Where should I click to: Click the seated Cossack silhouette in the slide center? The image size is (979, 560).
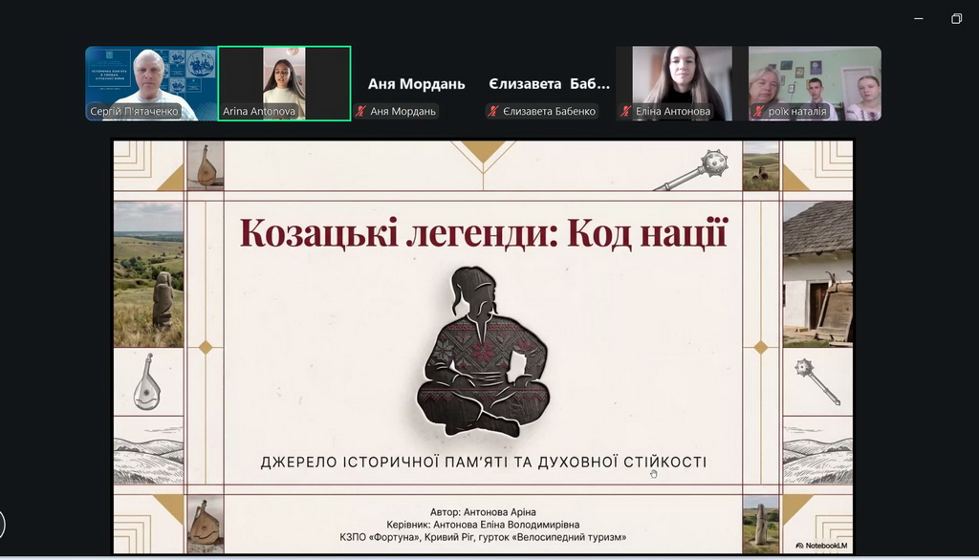pyautogui.click(x=482, y=352)
